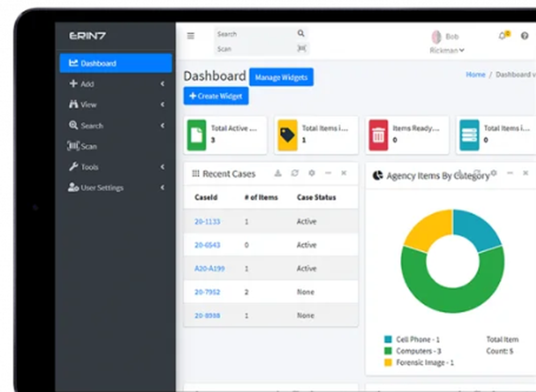Expand the User Settings chevron
536x392 pixels.
(x=162, y=188)
